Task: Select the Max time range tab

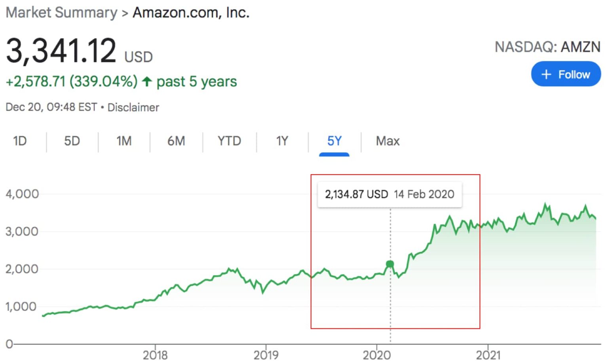Action: 387,141
